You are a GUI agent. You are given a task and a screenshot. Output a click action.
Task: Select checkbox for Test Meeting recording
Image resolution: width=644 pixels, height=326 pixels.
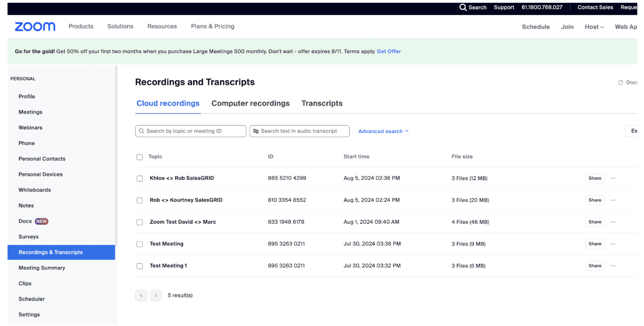[x=139, y=244]
